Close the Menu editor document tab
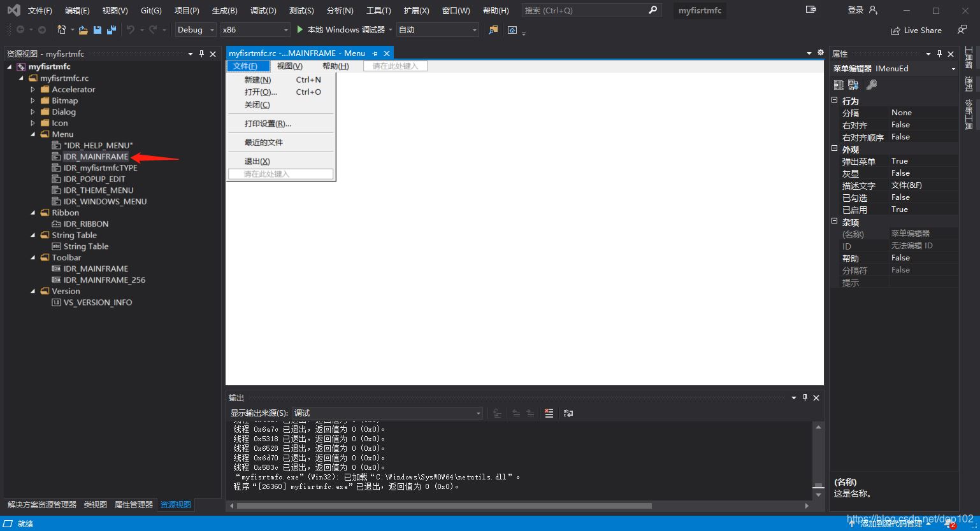The height and width of the screenshot is (531, 980). pos(387,53)
